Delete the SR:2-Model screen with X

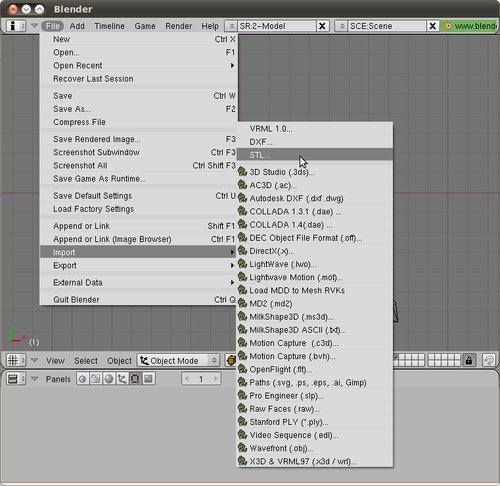point(322,26)
